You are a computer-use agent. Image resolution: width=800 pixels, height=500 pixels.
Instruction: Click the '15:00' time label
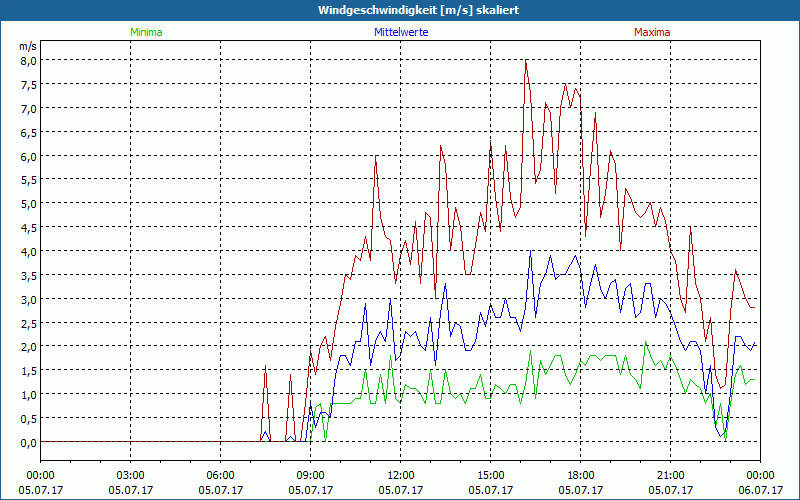490,476
